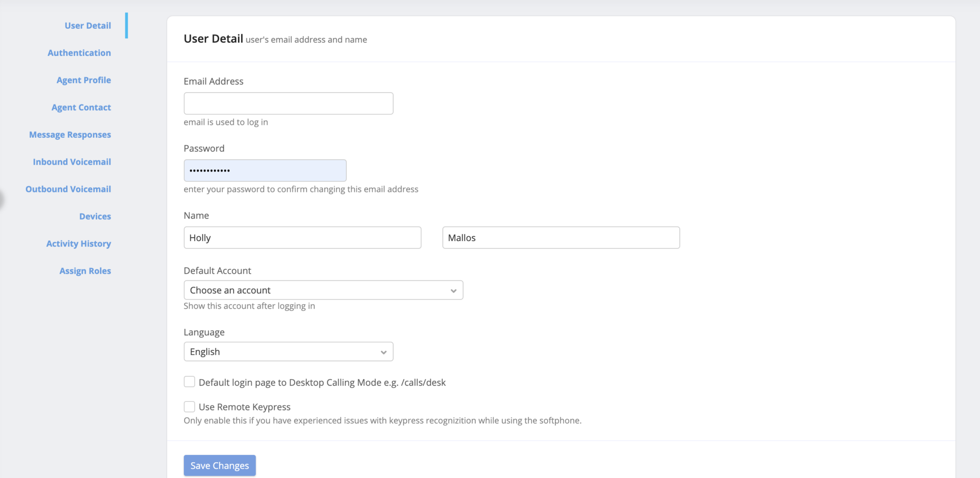Screen dimensions: 980x478
Task: Open the Devices section
Action: tap(95, 217)
